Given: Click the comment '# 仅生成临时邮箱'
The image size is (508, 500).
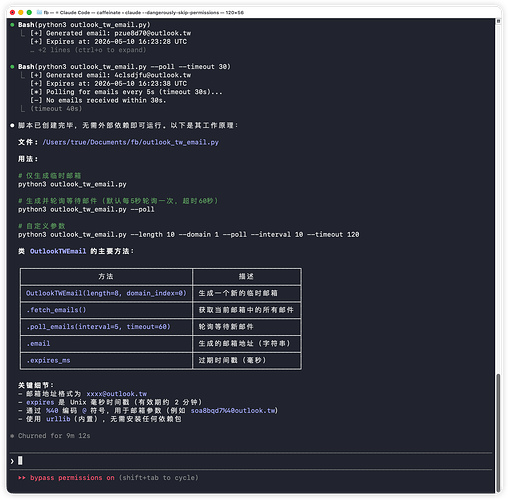Looking at the screenshot, I should (50, 176).
